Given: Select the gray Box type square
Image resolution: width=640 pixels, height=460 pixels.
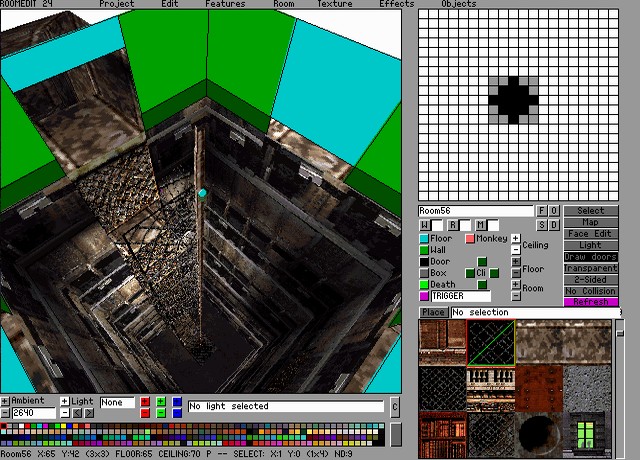Looking at the screenshot, I should coord(424,273).
